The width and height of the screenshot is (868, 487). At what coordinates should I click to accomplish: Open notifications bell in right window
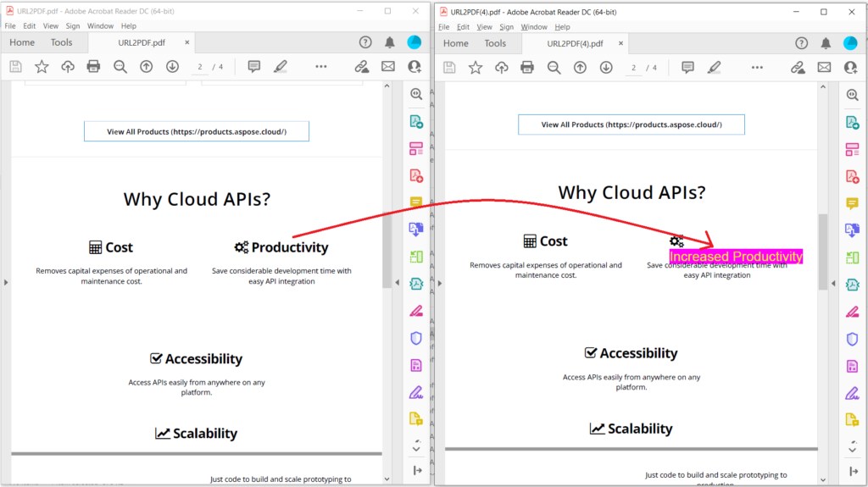(826, 43)
